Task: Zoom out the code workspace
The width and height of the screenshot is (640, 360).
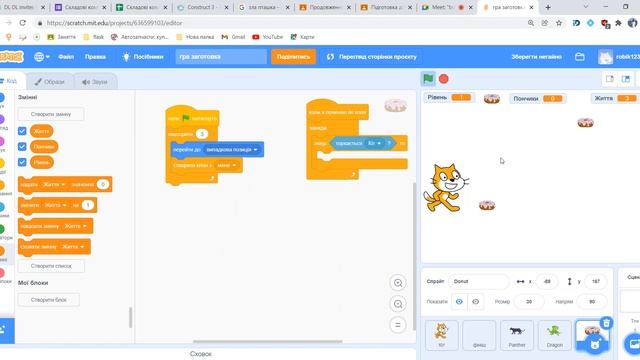Action: click(x=398, y=304)
